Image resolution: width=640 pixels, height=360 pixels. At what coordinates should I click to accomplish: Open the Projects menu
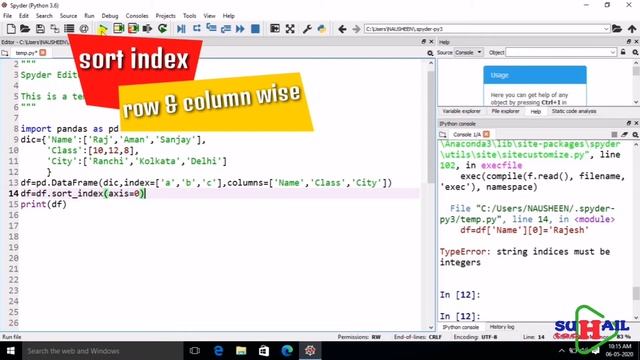tap(165, 16)
